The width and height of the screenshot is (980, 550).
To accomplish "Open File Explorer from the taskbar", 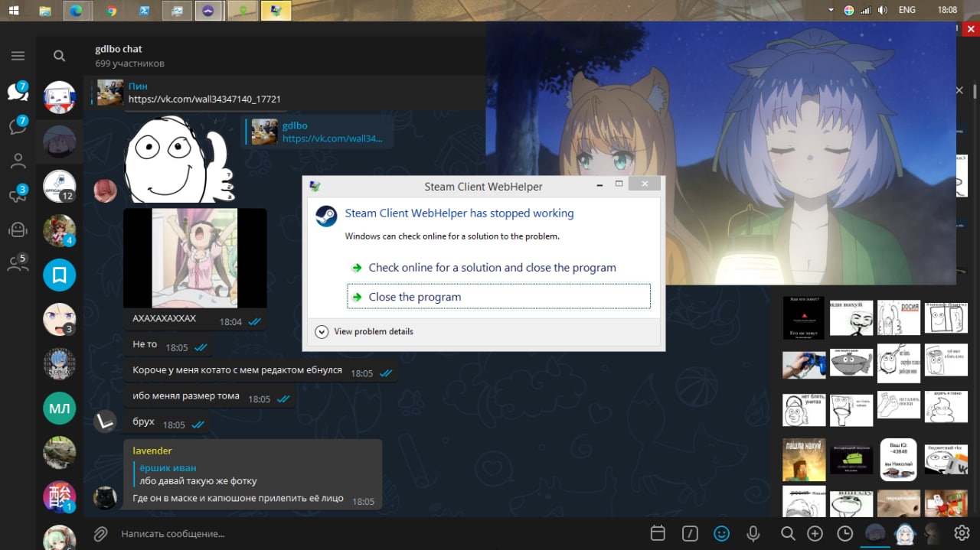I will (x=45, y=10).
